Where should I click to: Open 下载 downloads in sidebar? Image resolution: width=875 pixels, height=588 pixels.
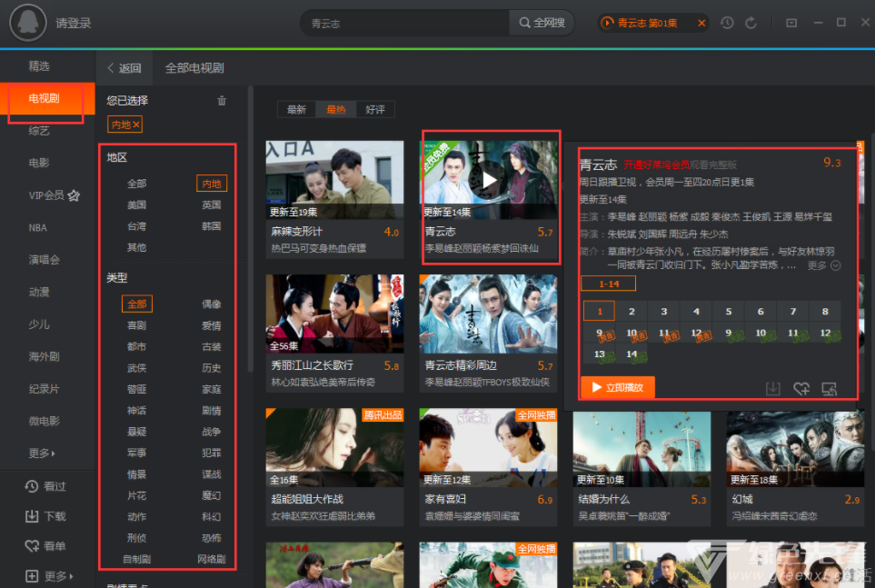click(x=45, y=516)
